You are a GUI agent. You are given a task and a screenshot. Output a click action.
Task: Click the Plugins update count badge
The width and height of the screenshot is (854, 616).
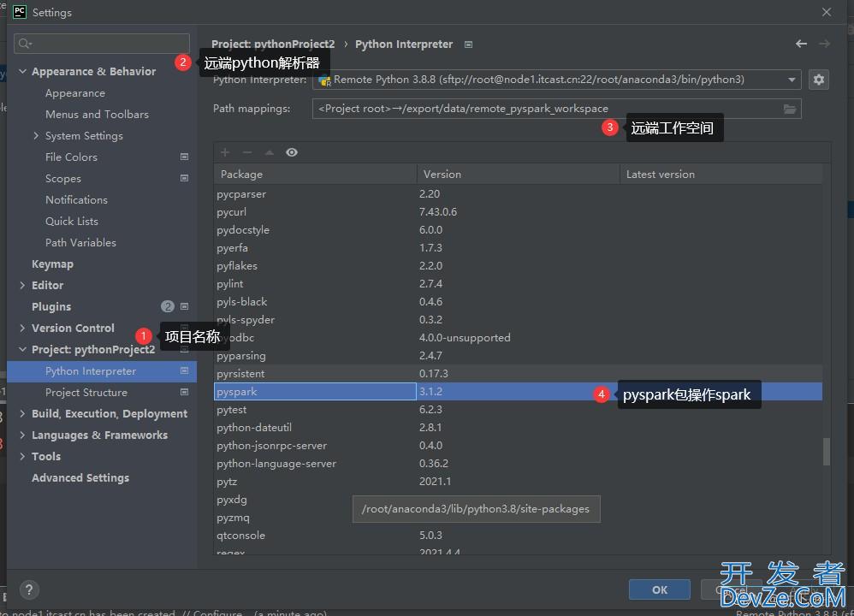(x=168, y=306)
